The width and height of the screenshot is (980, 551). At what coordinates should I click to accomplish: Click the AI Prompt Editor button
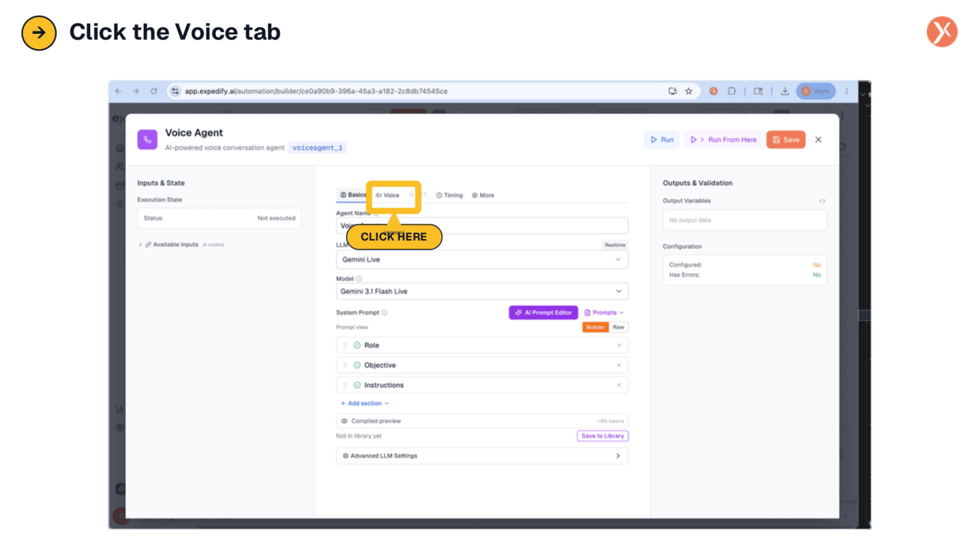pyautogui.click(x=543, y=313)
